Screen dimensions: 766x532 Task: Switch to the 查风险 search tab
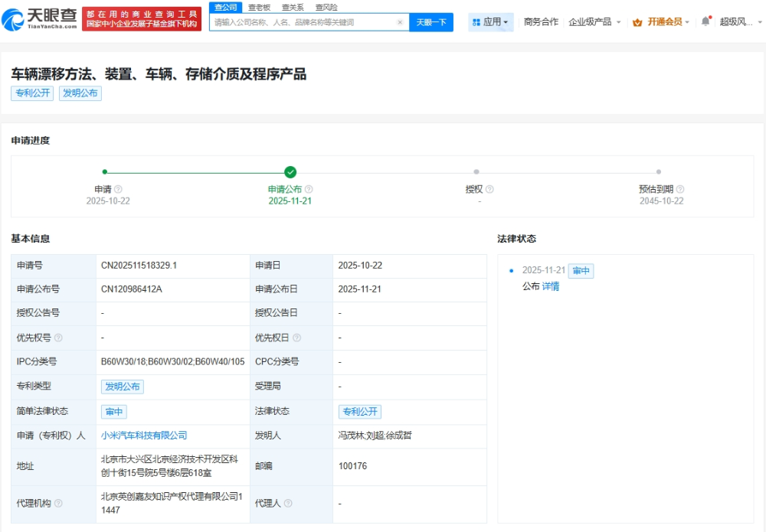tap(326, 7)
